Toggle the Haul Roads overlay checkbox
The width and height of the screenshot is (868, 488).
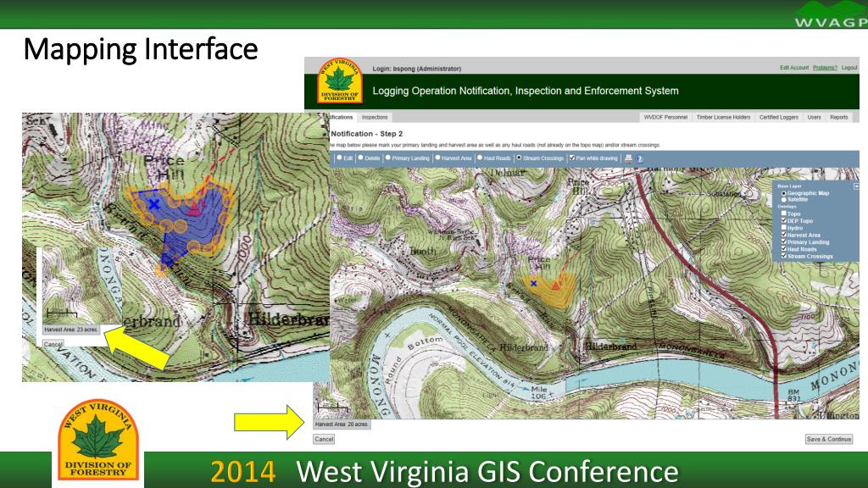tap(783, 249)
